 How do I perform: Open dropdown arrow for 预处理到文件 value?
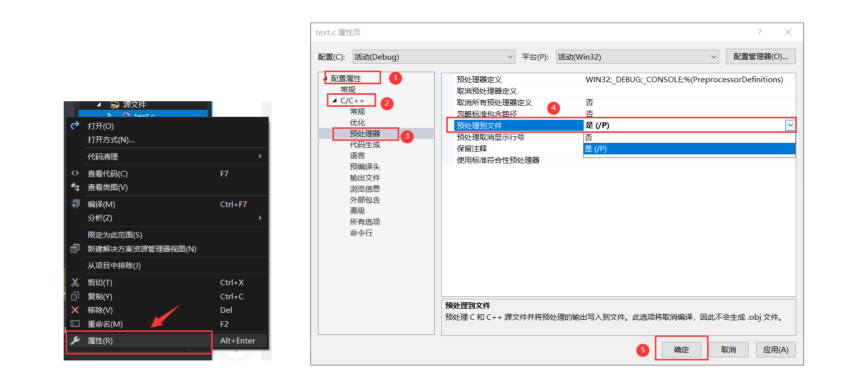pyautogui.click(x=790, y=125)
